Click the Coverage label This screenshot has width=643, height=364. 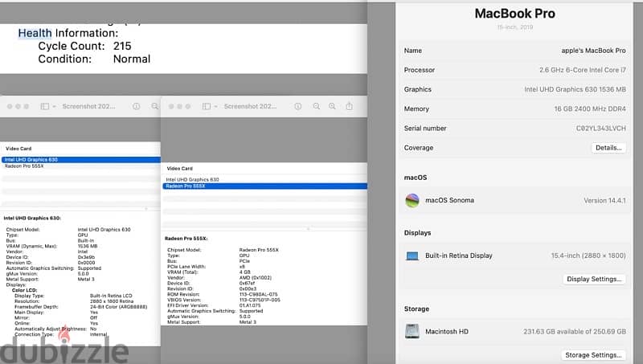coord(418,148)
